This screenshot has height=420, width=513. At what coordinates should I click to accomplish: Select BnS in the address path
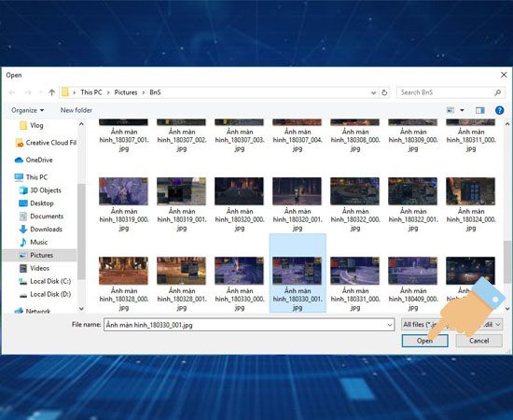[155, 92]
